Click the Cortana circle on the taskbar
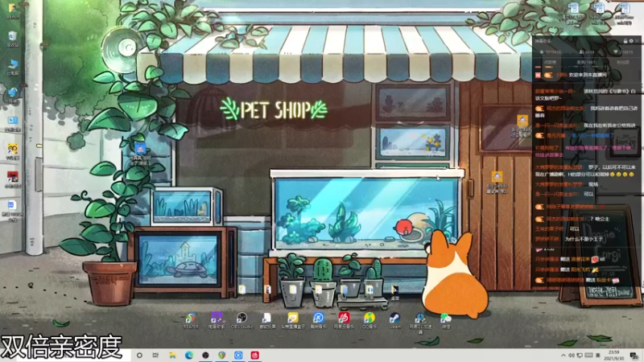The image size is (644, 362). 139,355
